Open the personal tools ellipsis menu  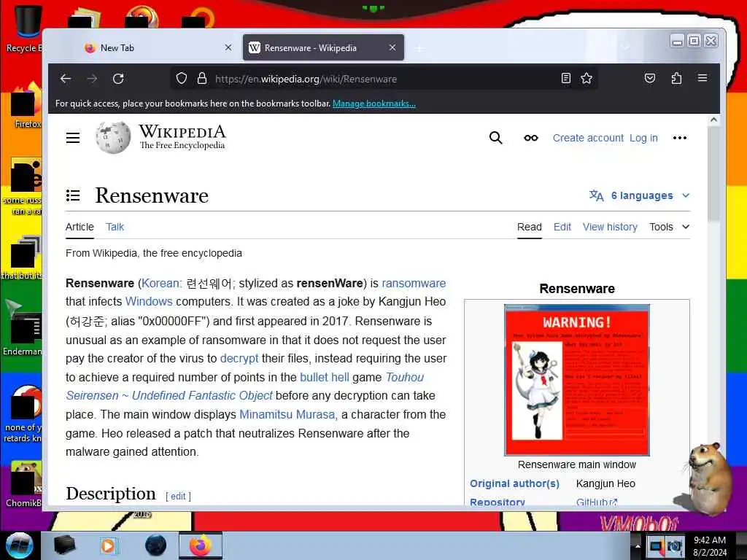coord(679,138)
